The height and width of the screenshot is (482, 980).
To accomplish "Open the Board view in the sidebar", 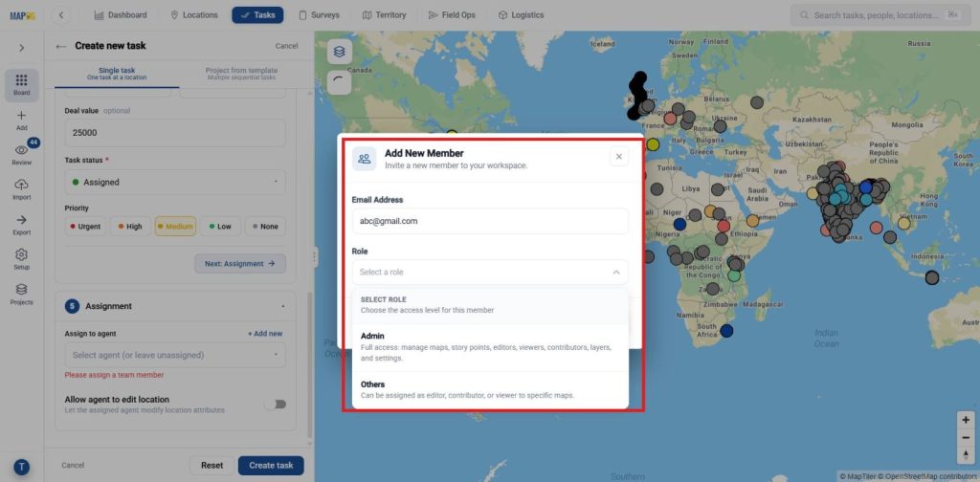I will pyautogui.click(x=22, y=85).
